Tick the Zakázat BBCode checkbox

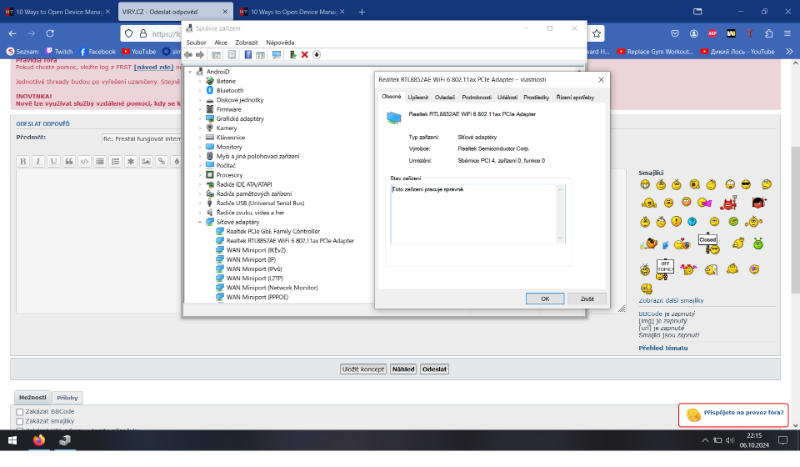[x=20, y=412]
